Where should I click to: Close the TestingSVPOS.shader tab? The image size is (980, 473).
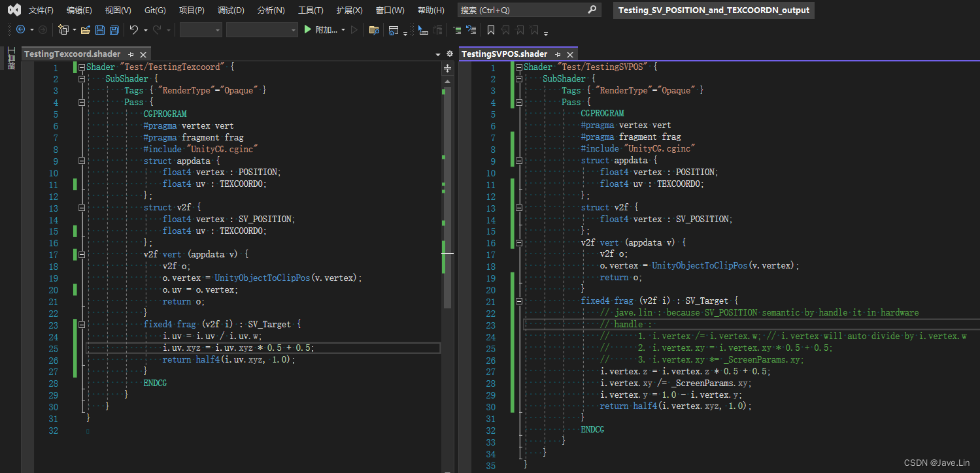(570, 54)
